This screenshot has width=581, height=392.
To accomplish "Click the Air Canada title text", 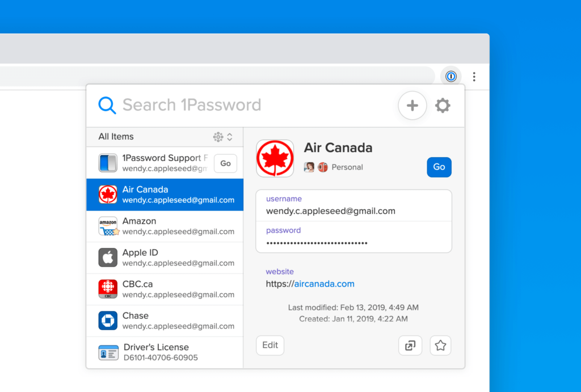I will (x=338, y=148).
